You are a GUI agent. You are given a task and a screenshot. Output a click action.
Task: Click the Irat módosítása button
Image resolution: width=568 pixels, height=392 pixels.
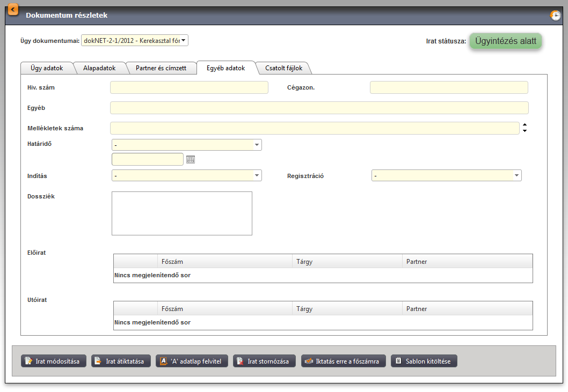pos(54,361)
